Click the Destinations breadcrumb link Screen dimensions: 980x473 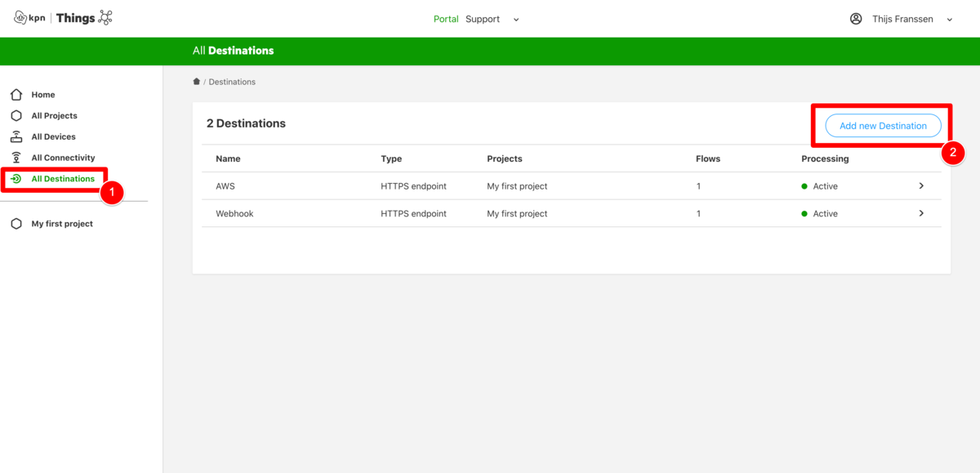[232, 82]
